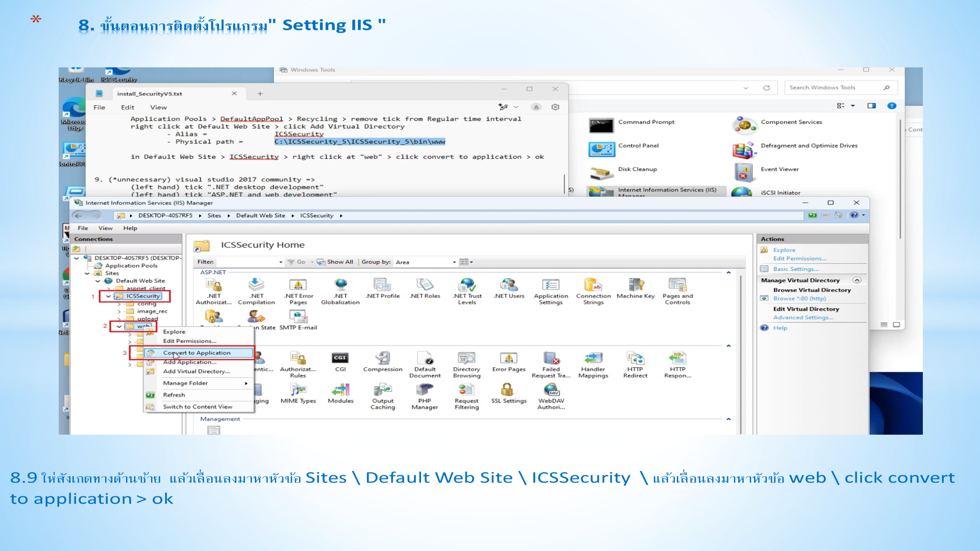
Task: Open the IIS Manager View menu
Action: click(105, 228)
